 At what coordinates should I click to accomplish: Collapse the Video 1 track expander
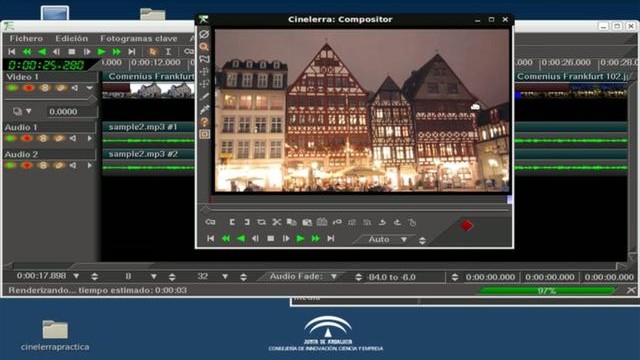pyautogui.click(x=89, y=88)
